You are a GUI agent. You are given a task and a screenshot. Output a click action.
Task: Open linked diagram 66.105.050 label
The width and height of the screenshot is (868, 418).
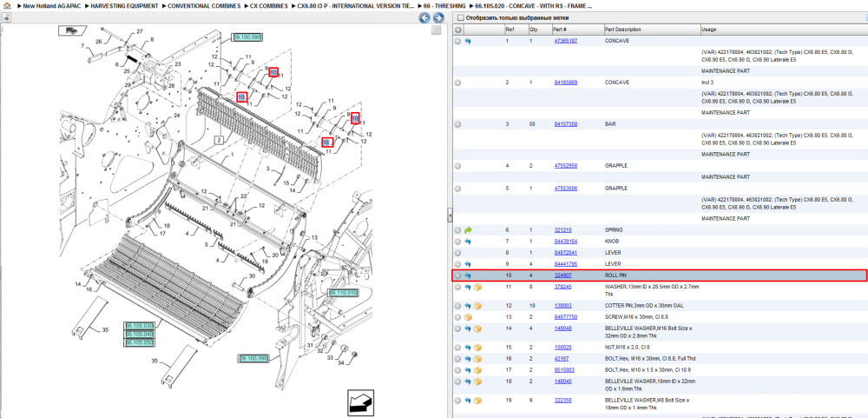click(138, 342)
